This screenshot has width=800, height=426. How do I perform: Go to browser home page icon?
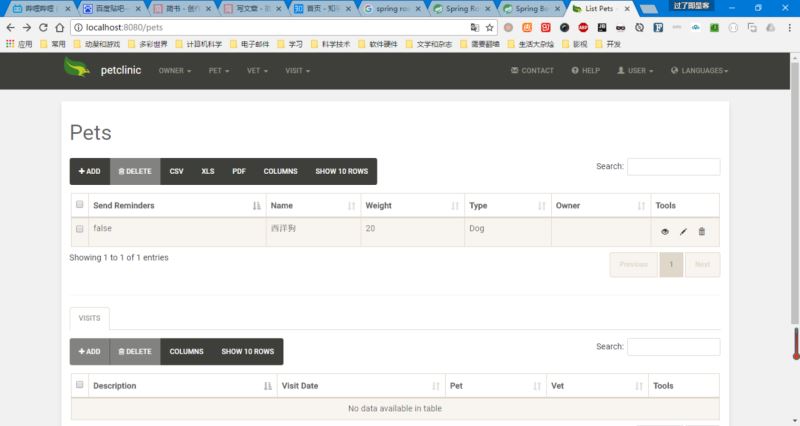60,28
